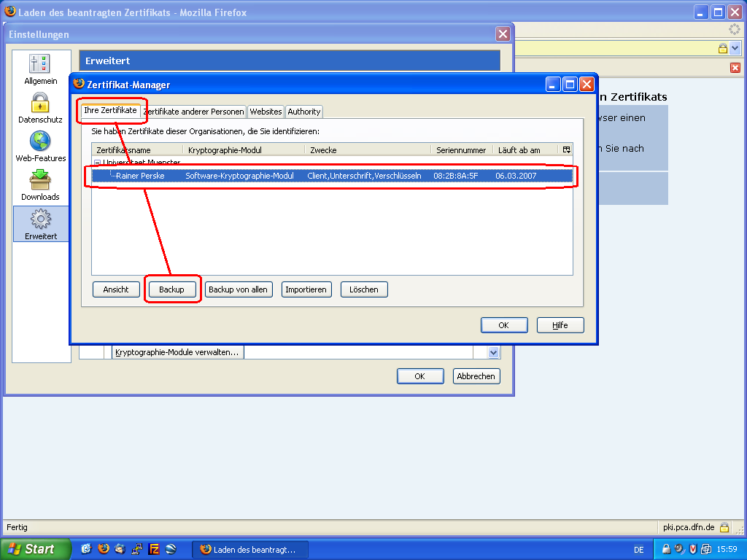This screenshot has width=747, height=560.
Task: Click the Löschen button
Action: [x=363, y=289]
